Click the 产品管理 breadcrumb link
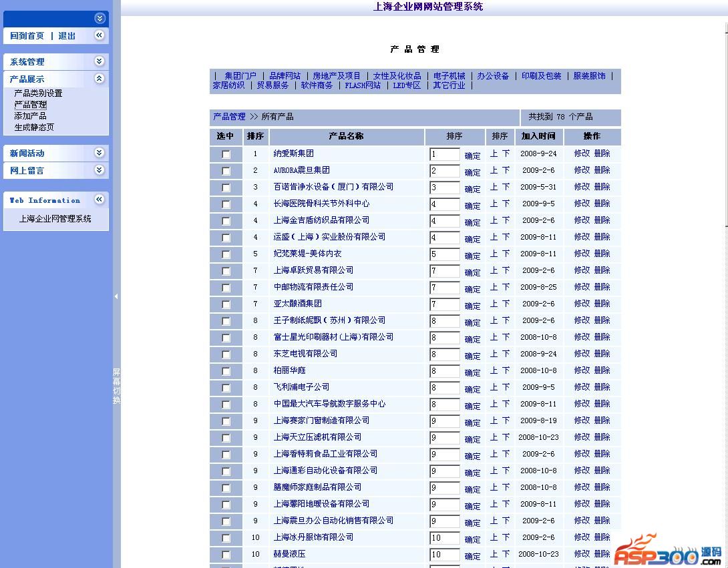The width and height of the screenshot is (728, 568). 229,117
